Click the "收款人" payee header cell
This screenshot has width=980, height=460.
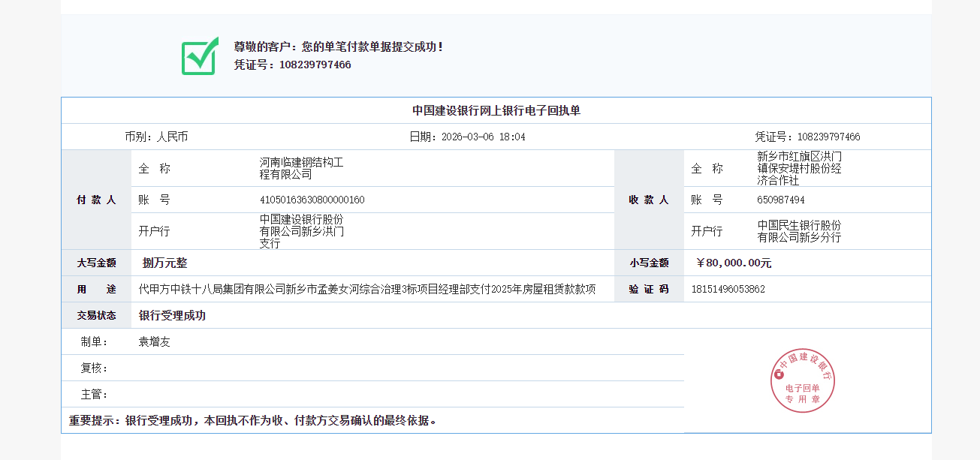pos(648,200)
